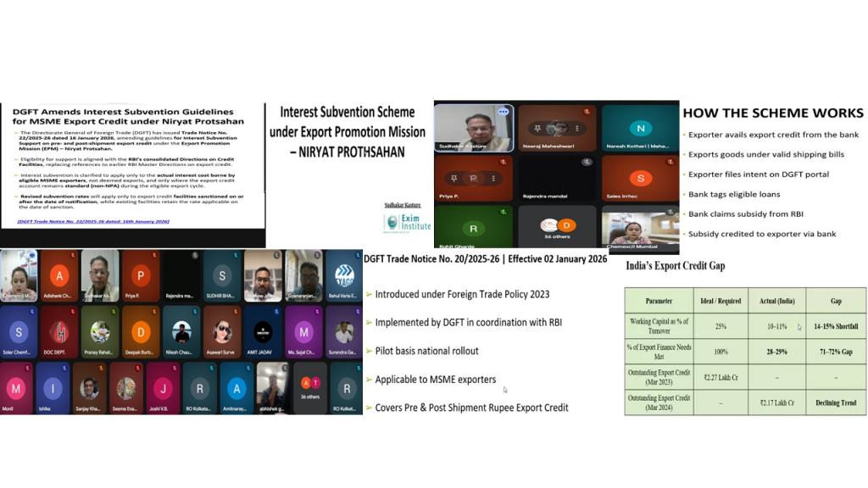The width and height of the screenshot is (868, 488).
Task: Pin Neeraj Maheshwari's video tile
Action: 537,128
